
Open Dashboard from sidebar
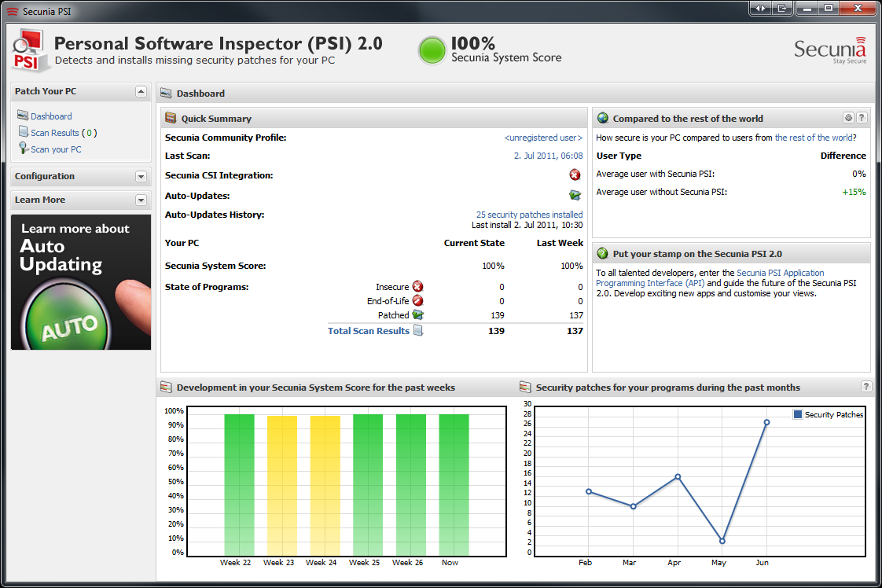[51, 116]
